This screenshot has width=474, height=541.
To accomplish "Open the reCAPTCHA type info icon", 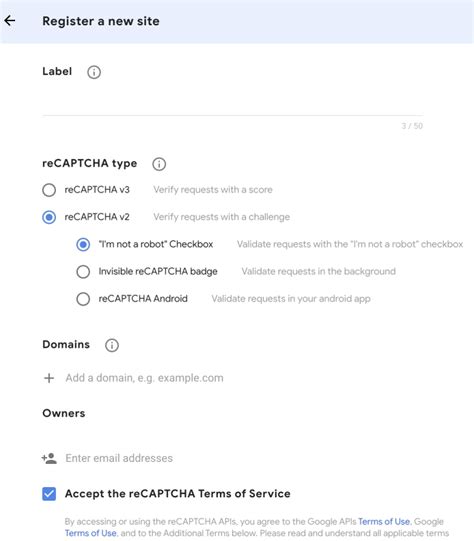I will click(x=159, y=164).
